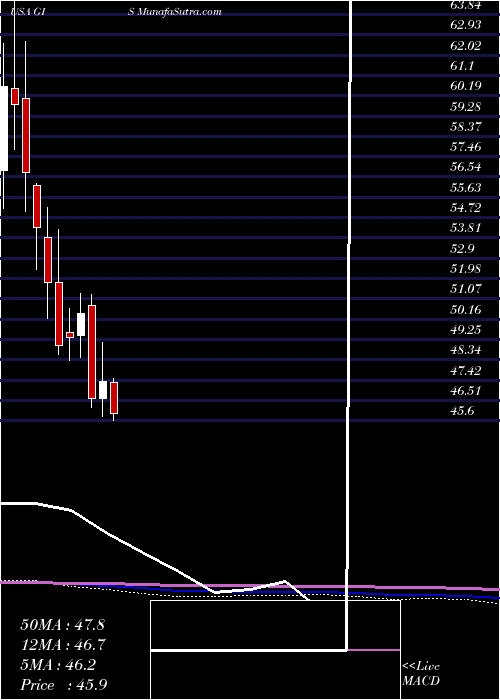The width and height of the screenshot is (500, 700).
Task: Click the Price : 45.9 value
Action: 64,685
